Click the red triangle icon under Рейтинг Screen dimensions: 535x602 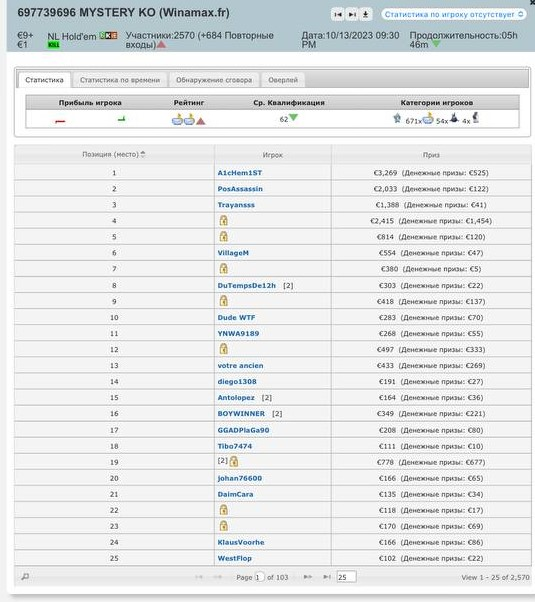(x=201, y=121)
